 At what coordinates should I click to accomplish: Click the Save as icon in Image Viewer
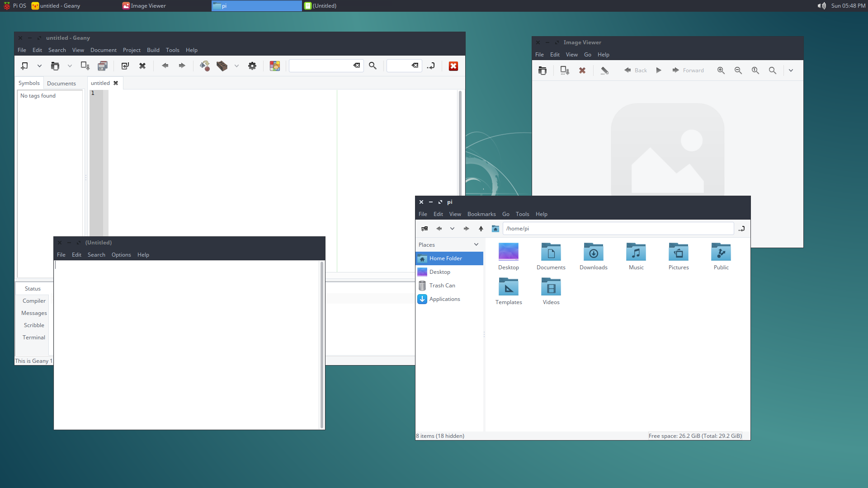tap(565, 70)
